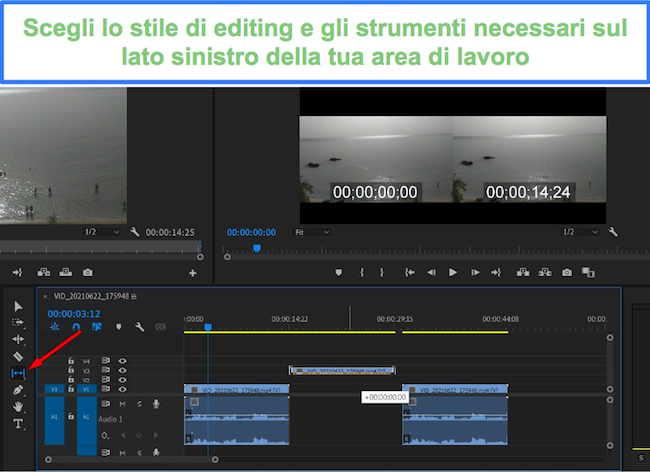
Task: Click the Lift button in Program monitor
Action: pos(523,272)
